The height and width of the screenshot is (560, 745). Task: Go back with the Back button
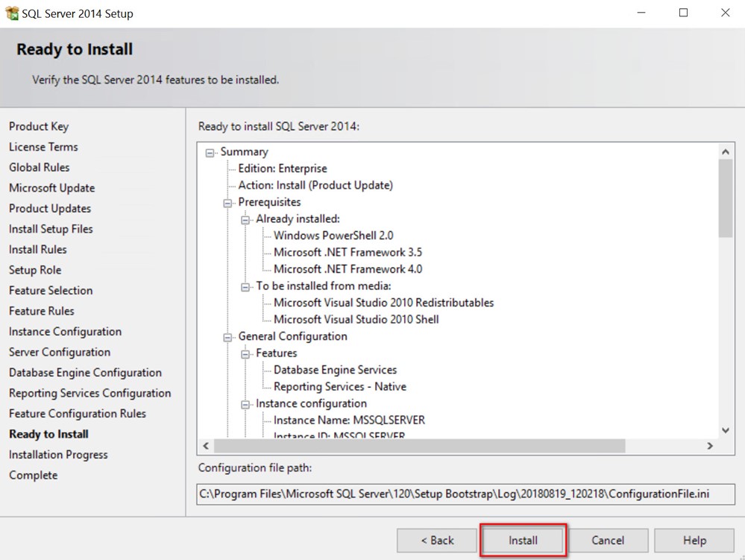click(437, 541)
